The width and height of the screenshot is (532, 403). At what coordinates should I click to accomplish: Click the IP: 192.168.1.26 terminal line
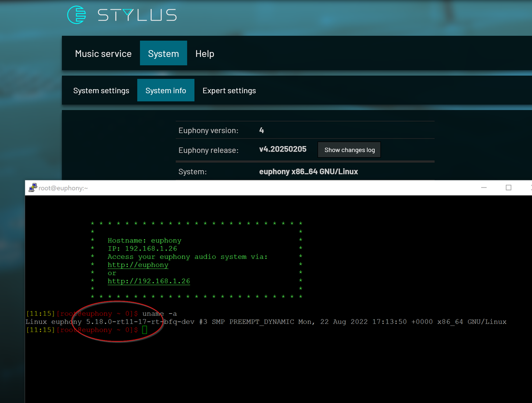pos(142,249)
